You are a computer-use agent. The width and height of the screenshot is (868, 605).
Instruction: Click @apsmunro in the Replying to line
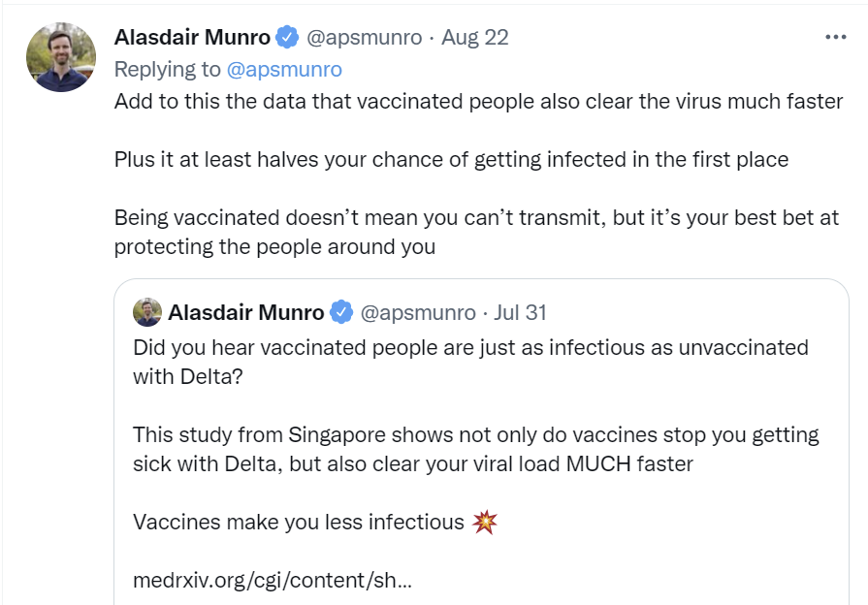tap(283, 69)
